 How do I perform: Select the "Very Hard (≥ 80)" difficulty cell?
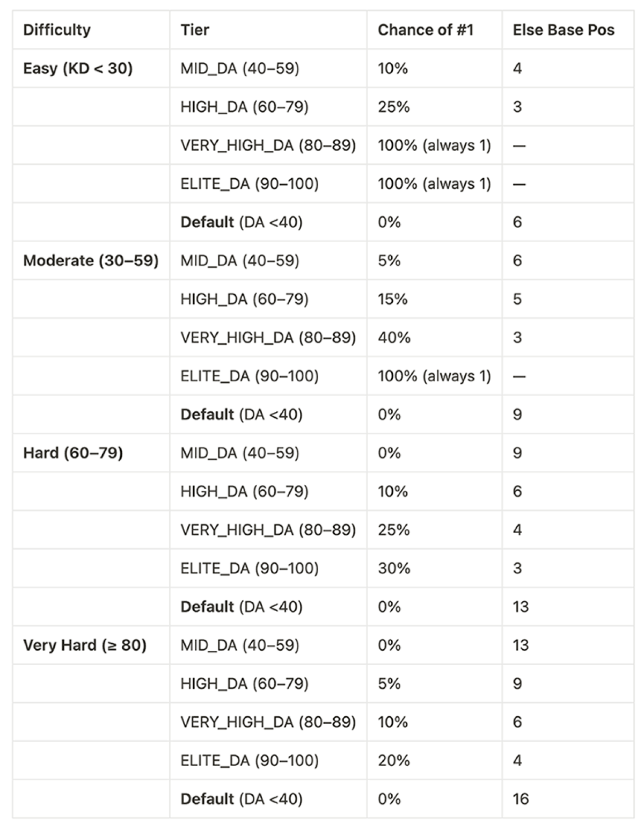pyautogui.click(x=85, y=645)
